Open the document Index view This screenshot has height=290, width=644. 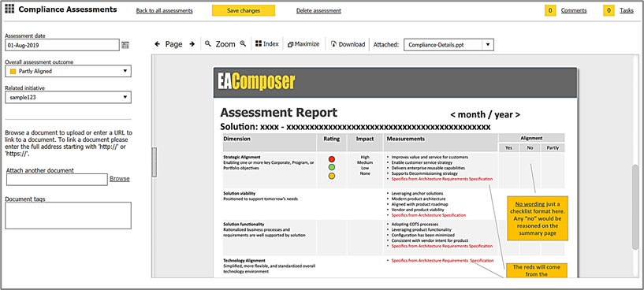point(267,44)
